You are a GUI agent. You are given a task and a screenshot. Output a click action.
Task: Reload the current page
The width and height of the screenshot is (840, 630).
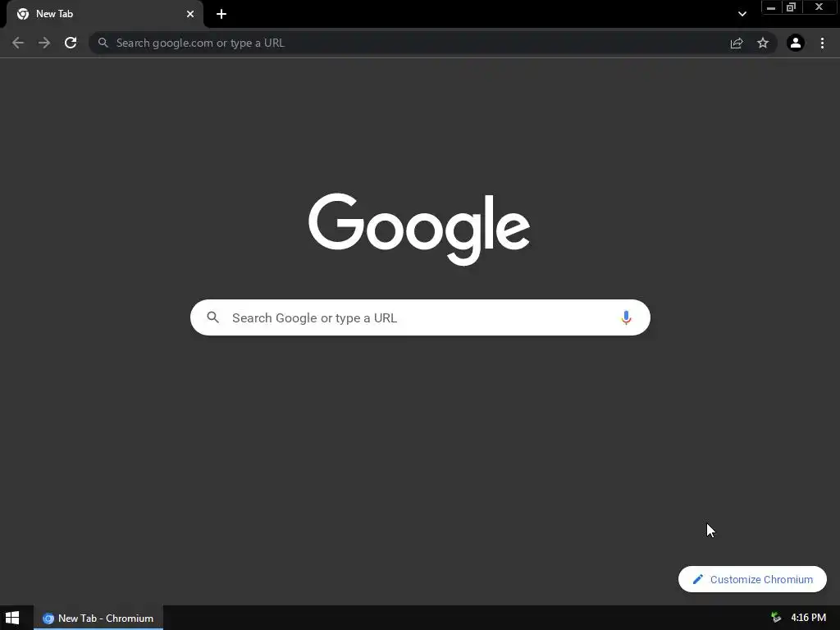click(71, 43)
